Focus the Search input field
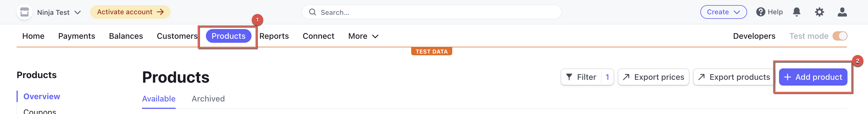This screenshot has height=114, width=868. pos(435,13)
